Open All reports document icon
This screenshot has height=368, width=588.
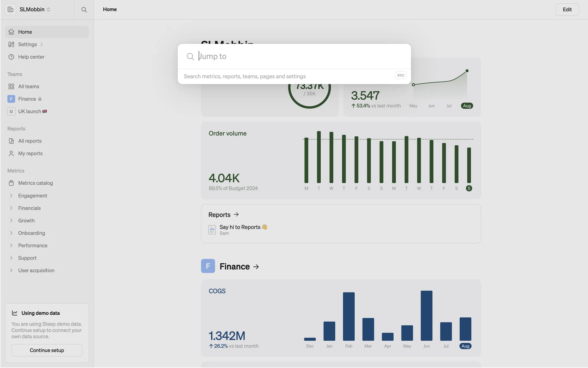click(x=11, y=141)
